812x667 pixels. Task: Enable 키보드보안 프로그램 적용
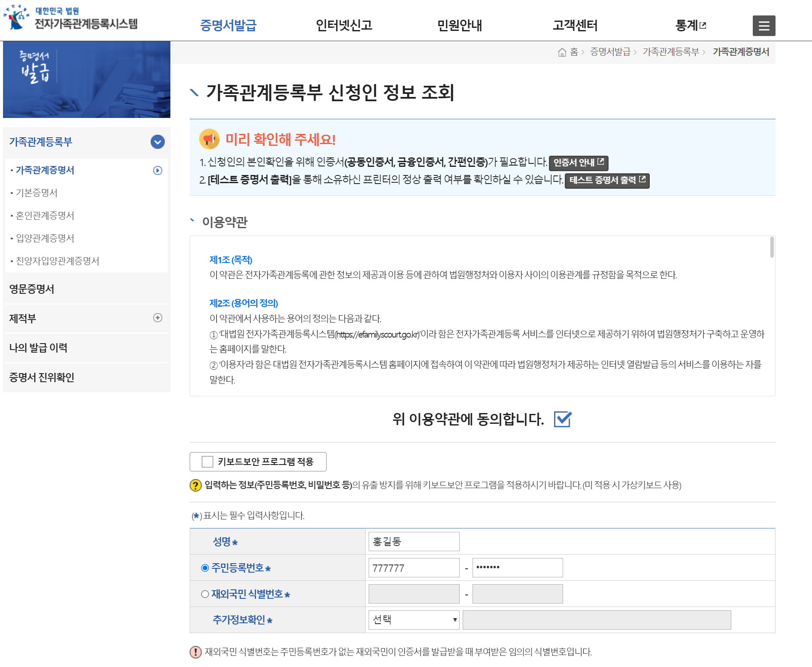207,462
